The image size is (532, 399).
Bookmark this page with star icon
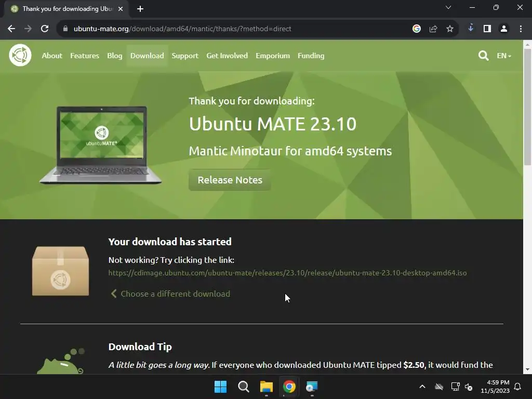(449, 29)
